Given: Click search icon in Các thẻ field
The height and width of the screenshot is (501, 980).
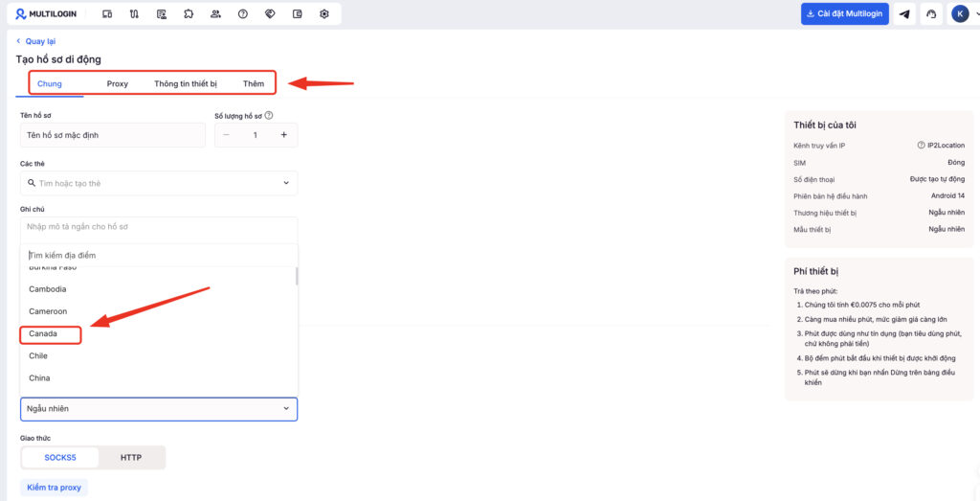Looking at the screenshot, I should [32, 183].
